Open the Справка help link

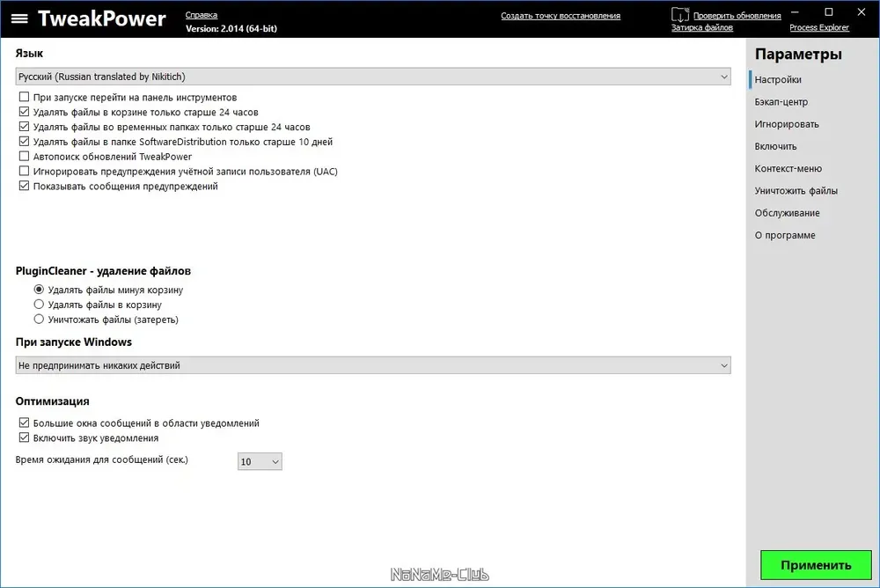[202, 15]
